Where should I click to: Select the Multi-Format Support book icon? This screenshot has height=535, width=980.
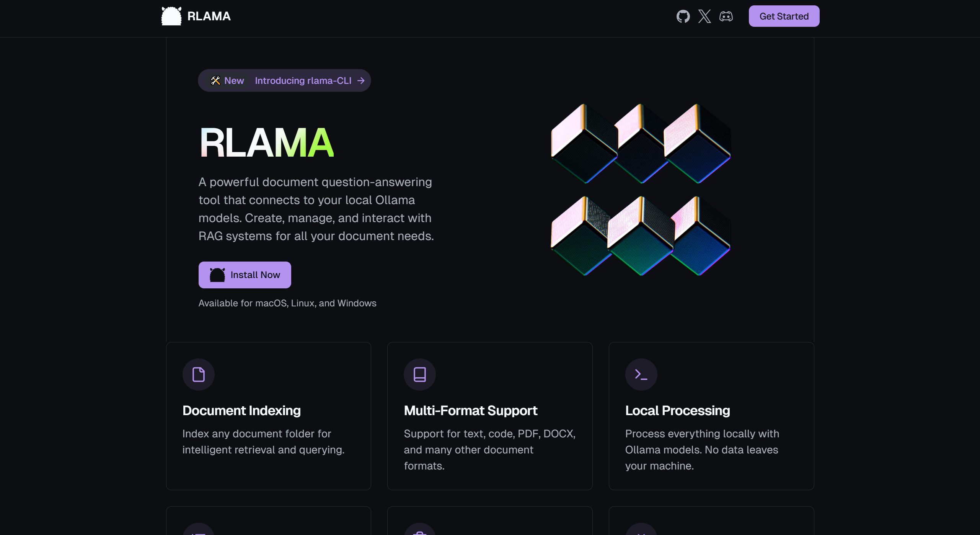pos(419,374)
